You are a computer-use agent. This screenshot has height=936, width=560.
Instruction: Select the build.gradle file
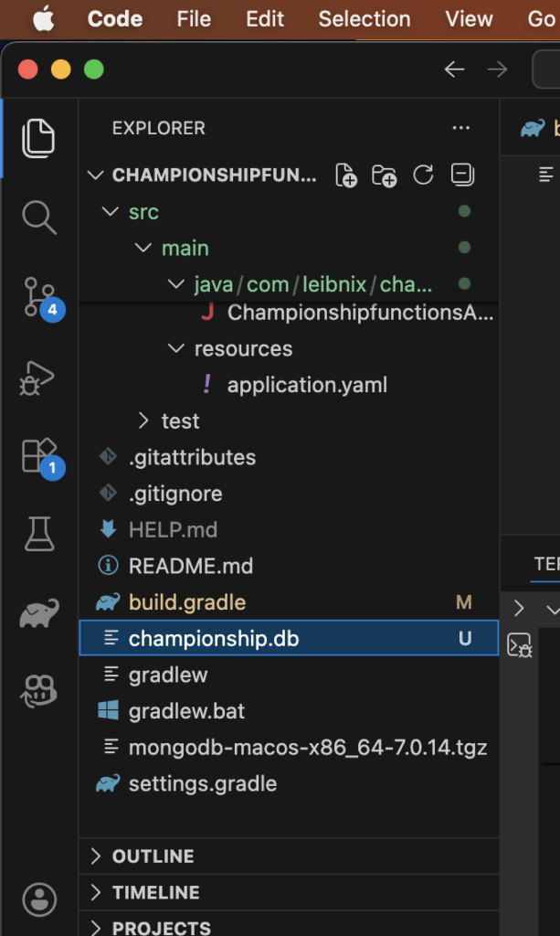tap(187, 602)
